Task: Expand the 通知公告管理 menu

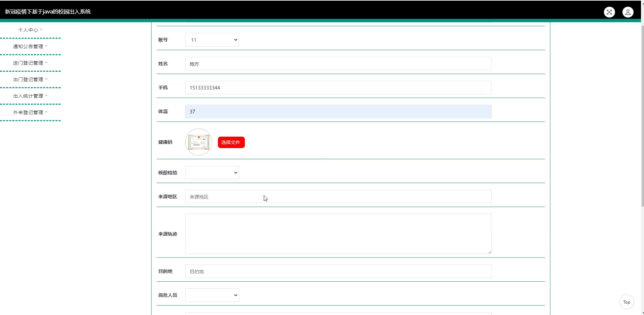Action: pos(30,46)
